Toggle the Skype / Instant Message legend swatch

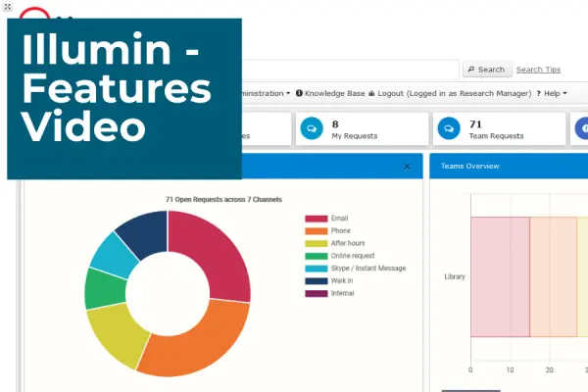(x=317, y=269)
